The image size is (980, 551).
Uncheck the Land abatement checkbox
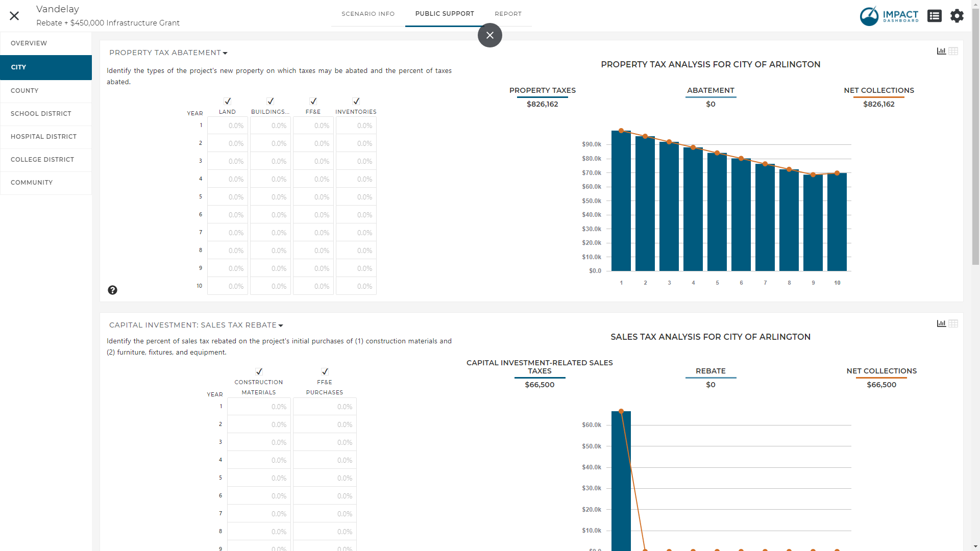click(228, 101)
